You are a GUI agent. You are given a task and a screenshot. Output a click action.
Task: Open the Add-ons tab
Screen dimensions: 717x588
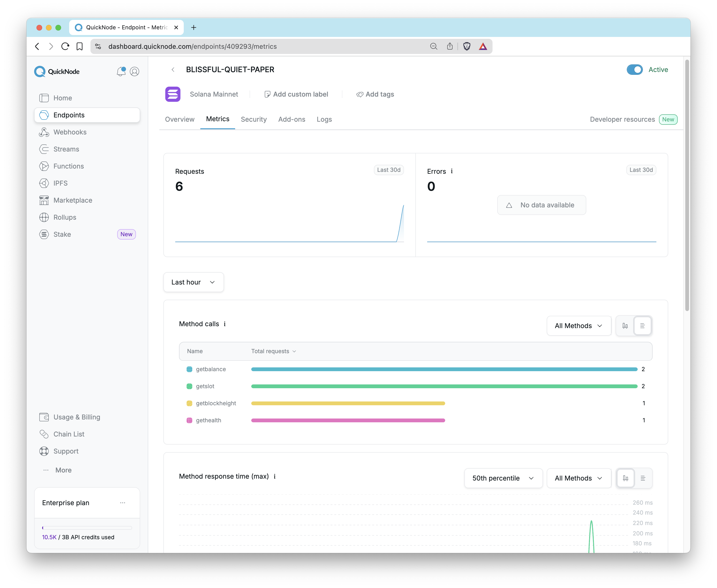pyautogui.click(x=292, y=119)
